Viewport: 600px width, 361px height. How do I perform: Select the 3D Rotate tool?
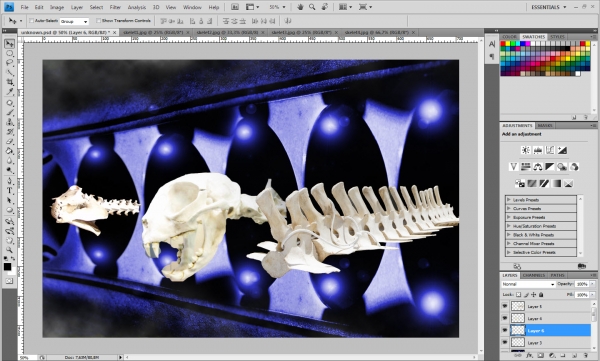click(10, 222)
